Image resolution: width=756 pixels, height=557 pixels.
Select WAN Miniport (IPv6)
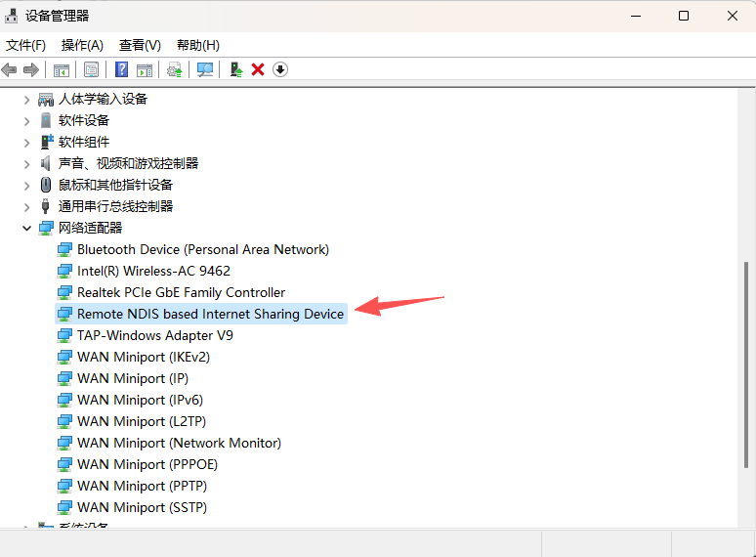click(141, 400)
